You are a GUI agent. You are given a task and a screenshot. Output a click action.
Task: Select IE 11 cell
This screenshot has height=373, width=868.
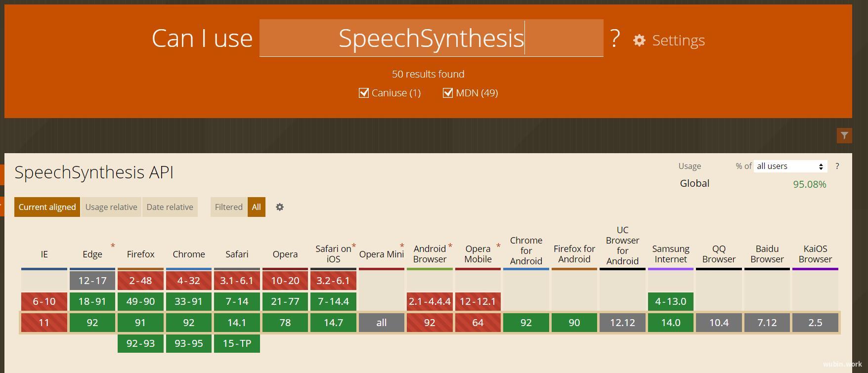pyautogui.click(x=44, y=323)
